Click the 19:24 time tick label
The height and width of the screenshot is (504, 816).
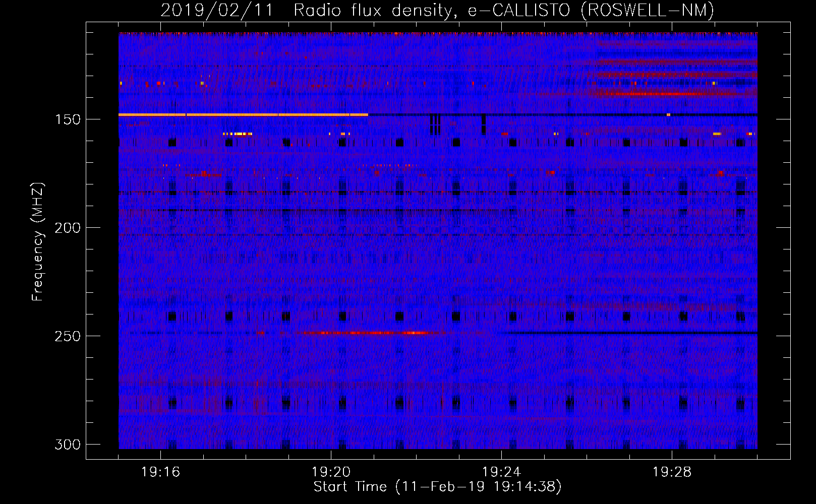[502, 472]
